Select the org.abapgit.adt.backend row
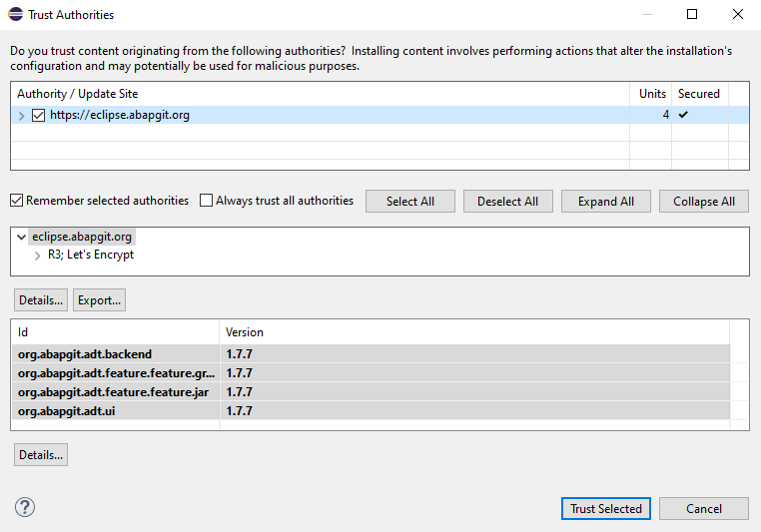The width and height of the screenshot is (761, 532). tap(85, 353)
